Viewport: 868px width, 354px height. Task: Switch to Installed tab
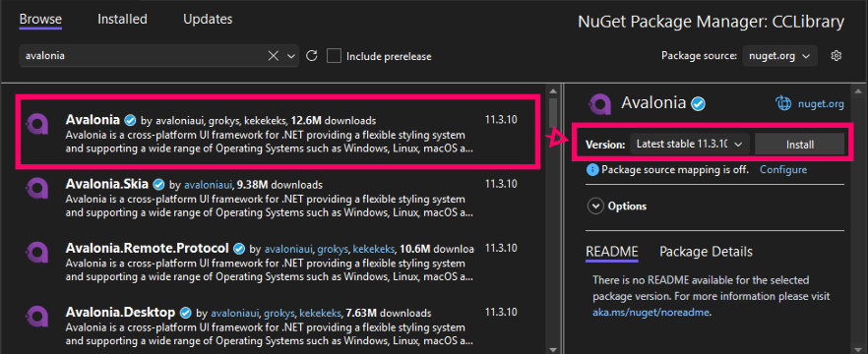[x=122, y=20]
